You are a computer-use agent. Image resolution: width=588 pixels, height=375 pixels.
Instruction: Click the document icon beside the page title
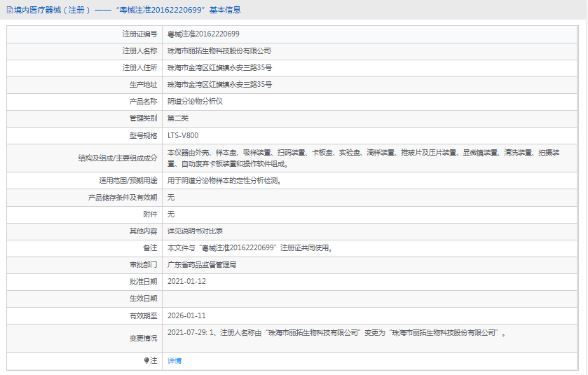pyautogui.click(x=10, y=10)
